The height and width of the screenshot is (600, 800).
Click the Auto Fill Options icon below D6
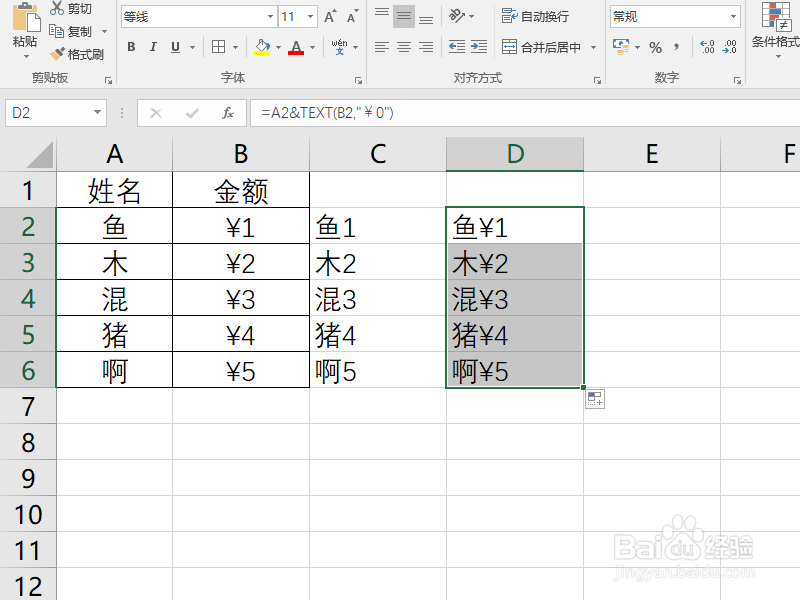(x=595, y=399)
